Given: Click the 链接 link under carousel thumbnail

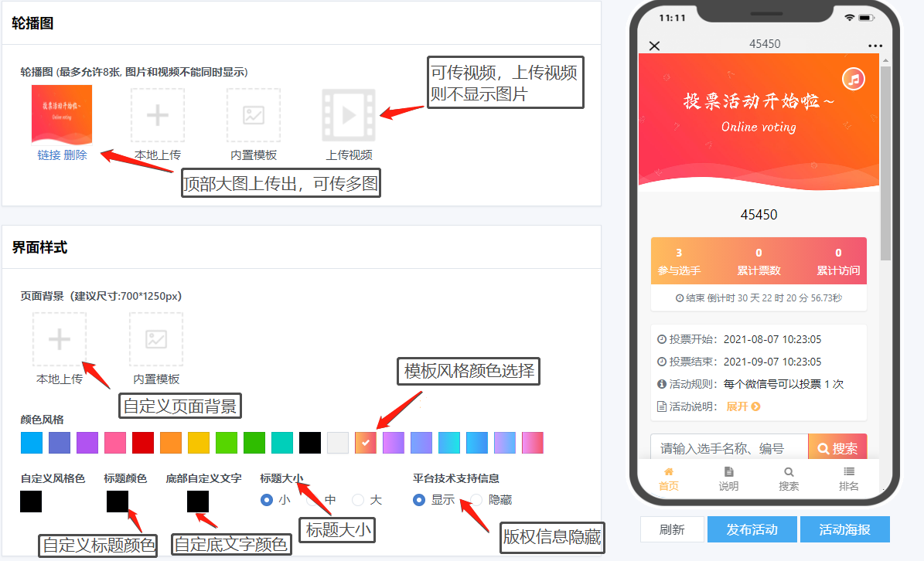Looking at the screenshot, I should click(x=49, y=155).
